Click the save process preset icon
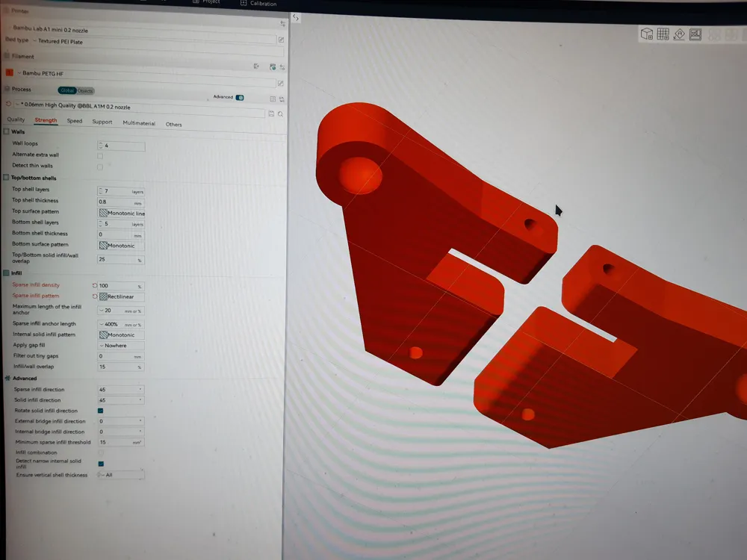747x560 pixels. coord(271,113)
